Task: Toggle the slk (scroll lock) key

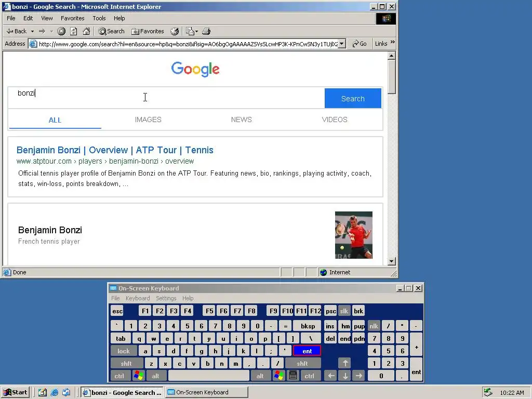Action: pos(344,311)
